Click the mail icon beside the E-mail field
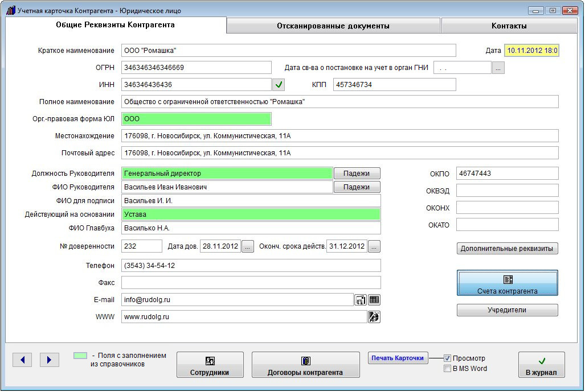The image size is (585, 392). [361, 300]
